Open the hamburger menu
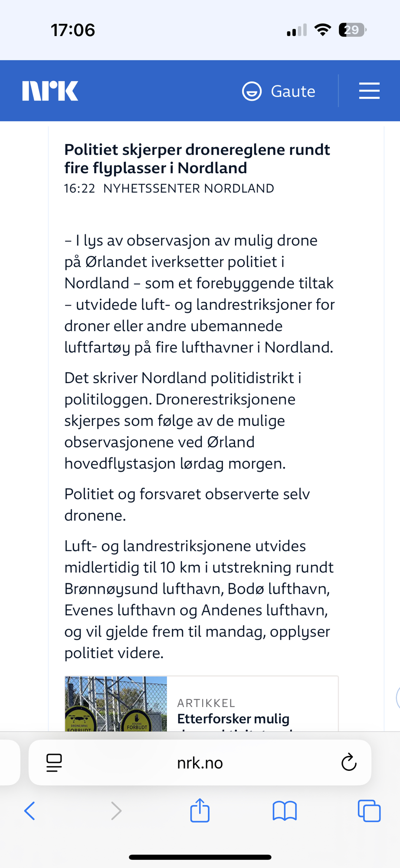Screen dimensions: 400x868 pyautogui.click(x=369, y=91)
